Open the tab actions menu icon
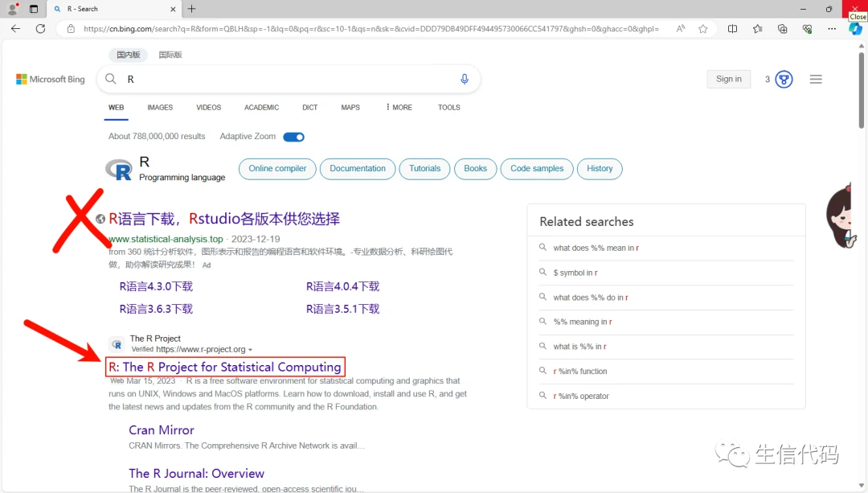 coord(34,9)
